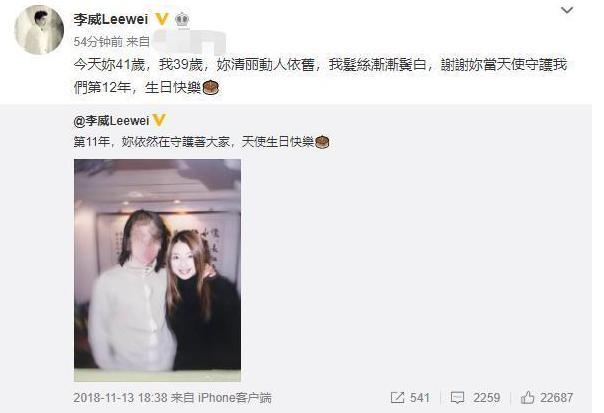Screen dimensions: 604x413
Task: Click the repost share icon
Action: 397,398
